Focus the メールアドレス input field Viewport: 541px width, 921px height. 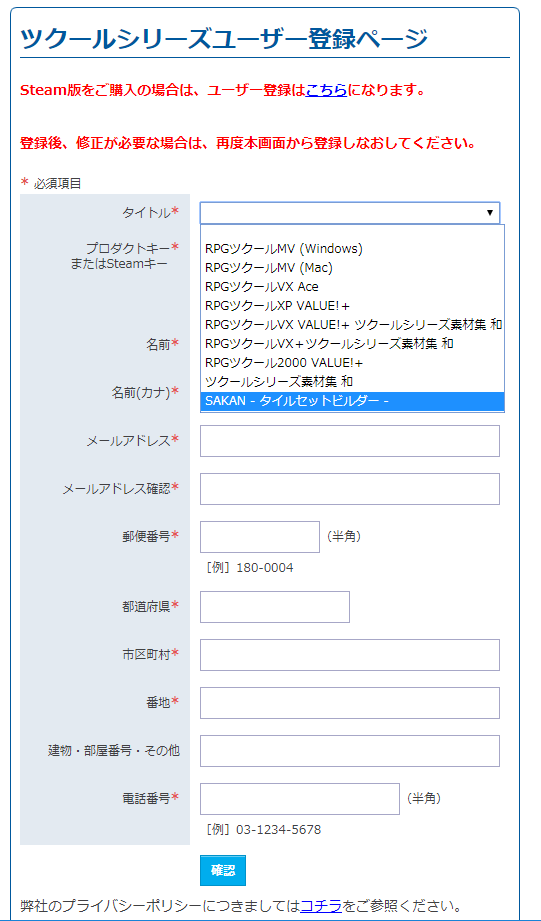[x=350, y=441]
